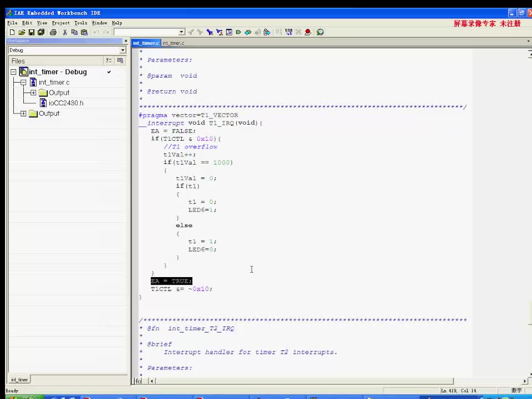The height and width of the screenshot is (399, 532).
Task: Expand the Output folder under int_timer.c
Action: pos(33,93)
